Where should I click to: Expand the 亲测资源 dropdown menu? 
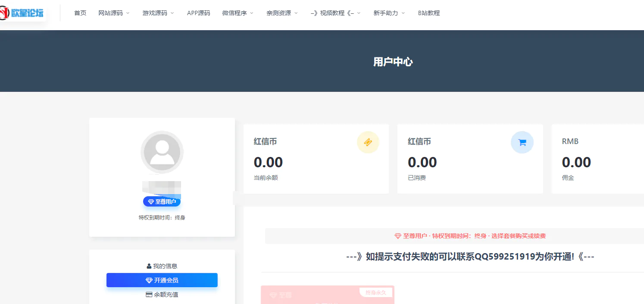pyautogui.click(x=282, y=13)
